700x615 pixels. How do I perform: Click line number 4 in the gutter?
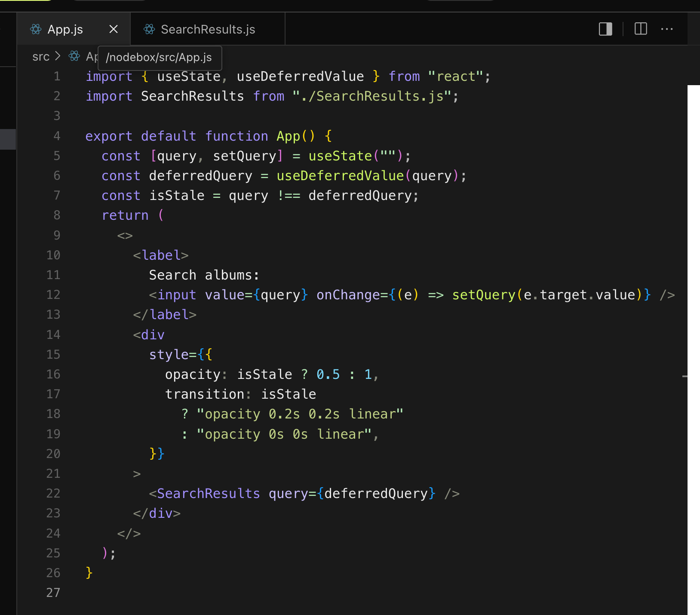(x=57, y=136)
